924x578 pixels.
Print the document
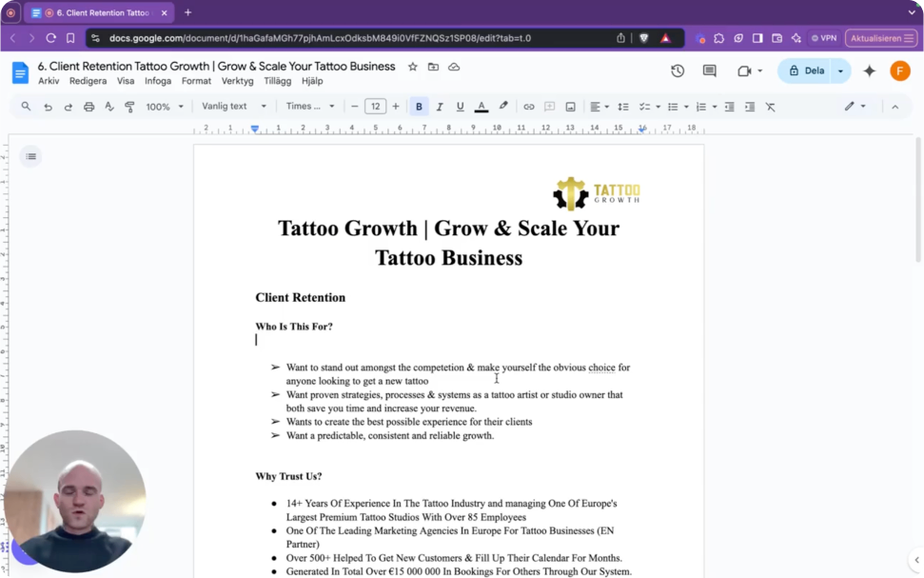(89, 107)
